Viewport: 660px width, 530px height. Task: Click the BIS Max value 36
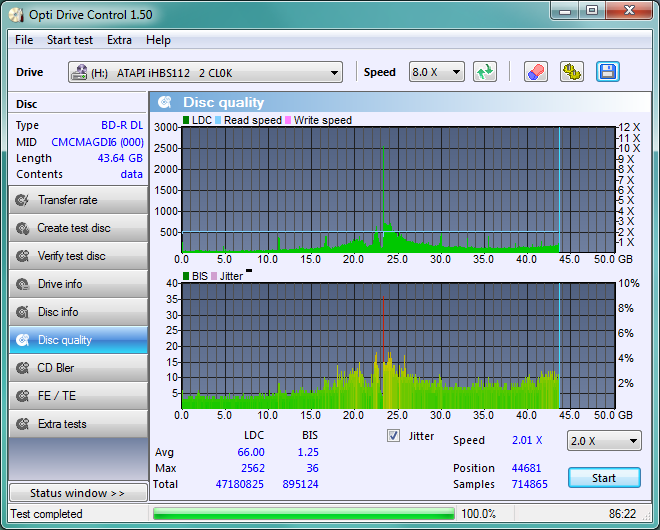312,468
